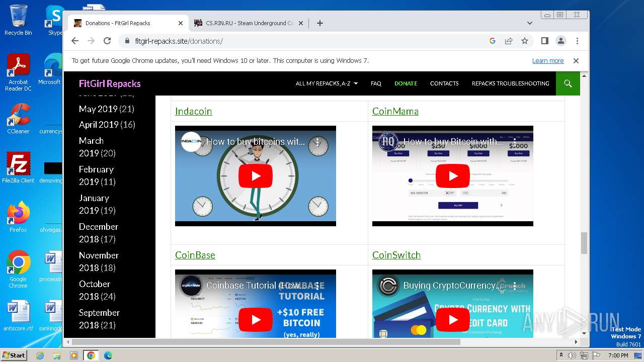Click CoinSwitch video channel logo
Image resolution: width=644 pixels, height=362 pixels.
[x=388, y=286]
